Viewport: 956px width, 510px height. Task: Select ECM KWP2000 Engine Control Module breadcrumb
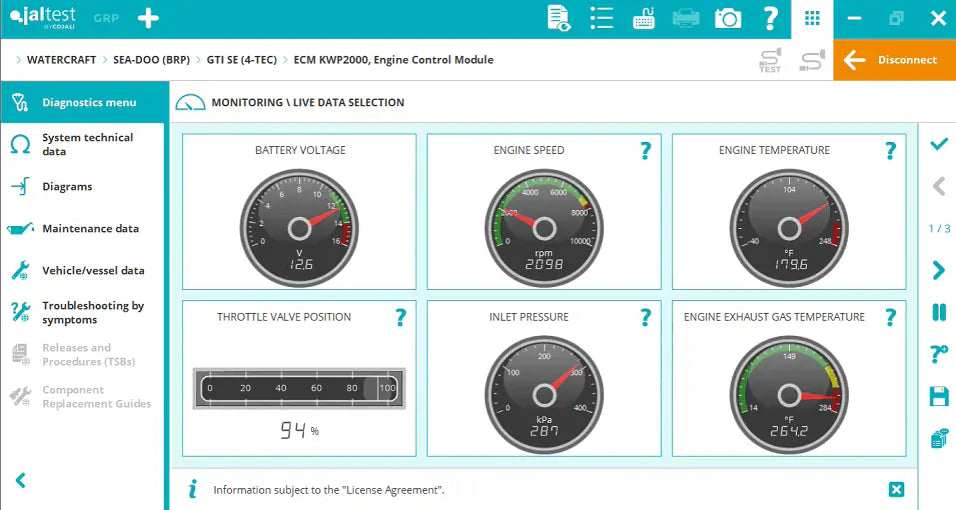click(x=393, y=60)
